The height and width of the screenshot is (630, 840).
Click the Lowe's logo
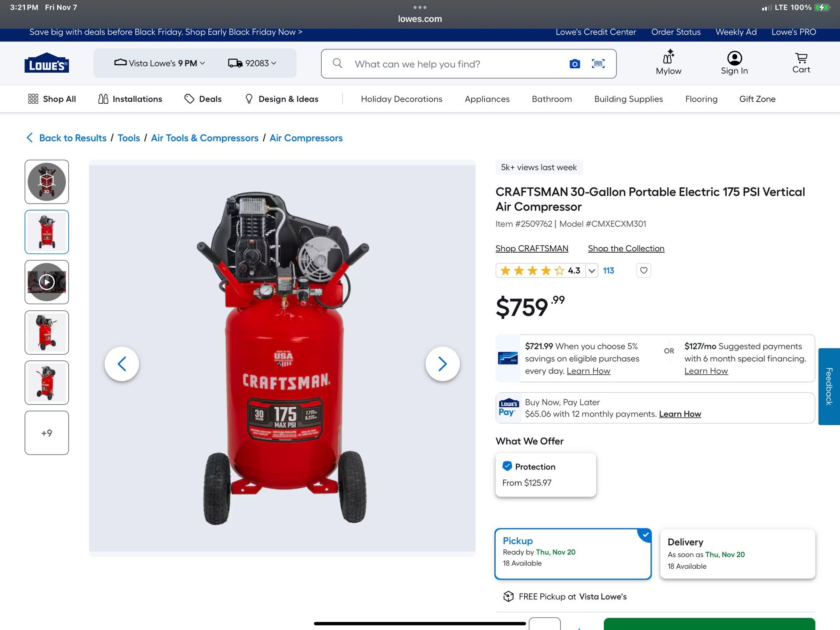coord(47,63)
